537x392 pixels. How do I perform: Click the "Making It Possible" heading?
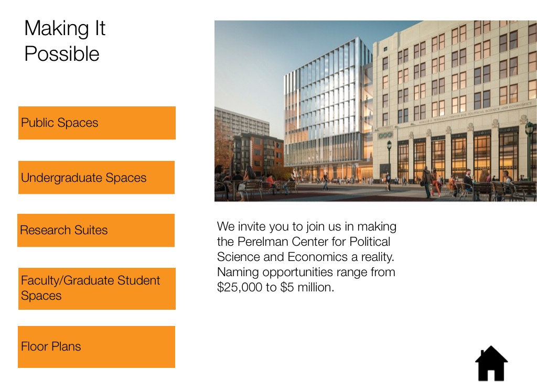pos(65,41)
